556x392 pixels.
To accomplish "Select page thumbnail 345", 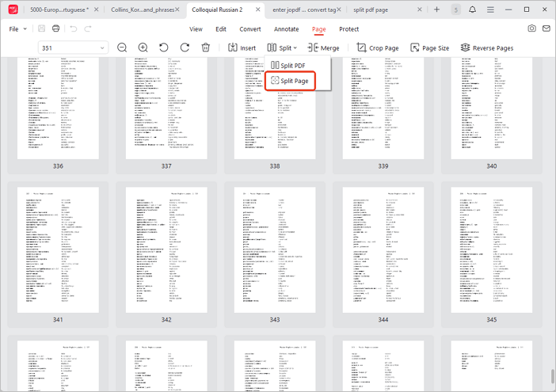I will pyautogui.click(x=492, y=250).
